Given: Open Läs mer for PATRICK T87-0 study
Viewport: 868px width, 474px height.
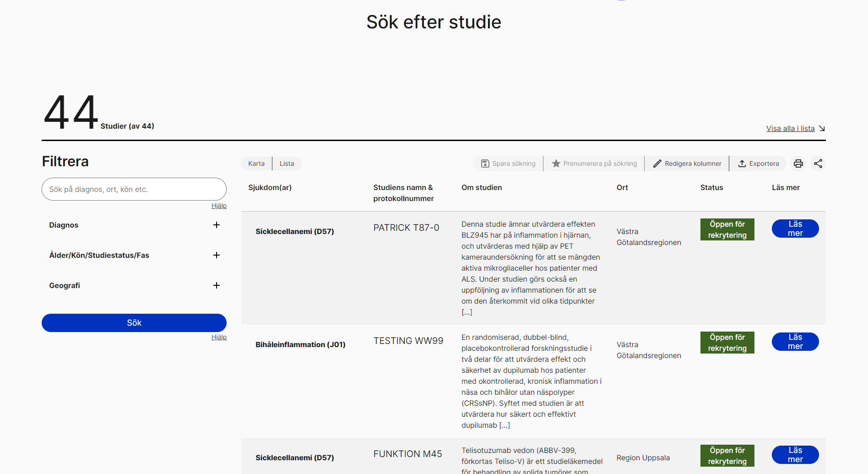Looking at the screenshot, I should tap(795, 229).
